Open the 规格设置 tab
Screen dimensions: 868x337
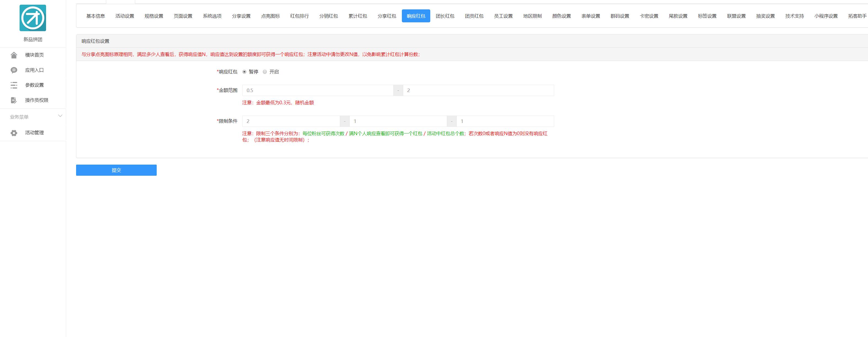[154, 16]
